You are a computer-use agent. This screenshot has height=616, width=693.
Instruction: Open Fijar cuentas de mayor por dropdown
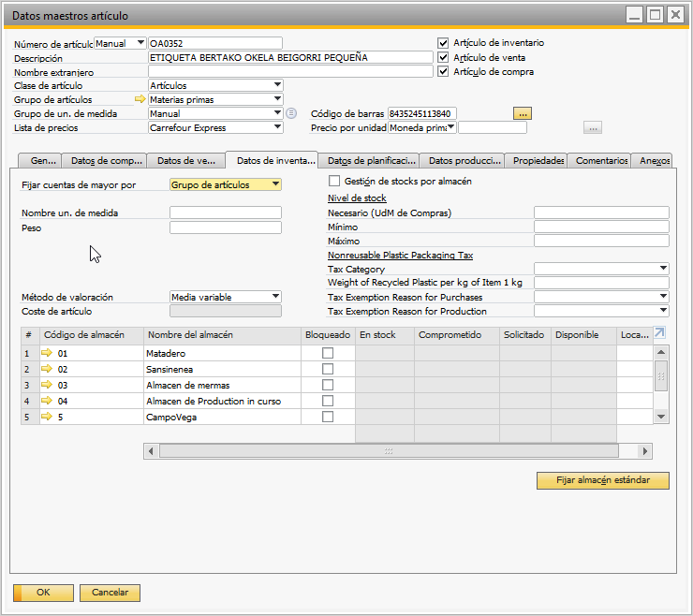pos(275,183)
